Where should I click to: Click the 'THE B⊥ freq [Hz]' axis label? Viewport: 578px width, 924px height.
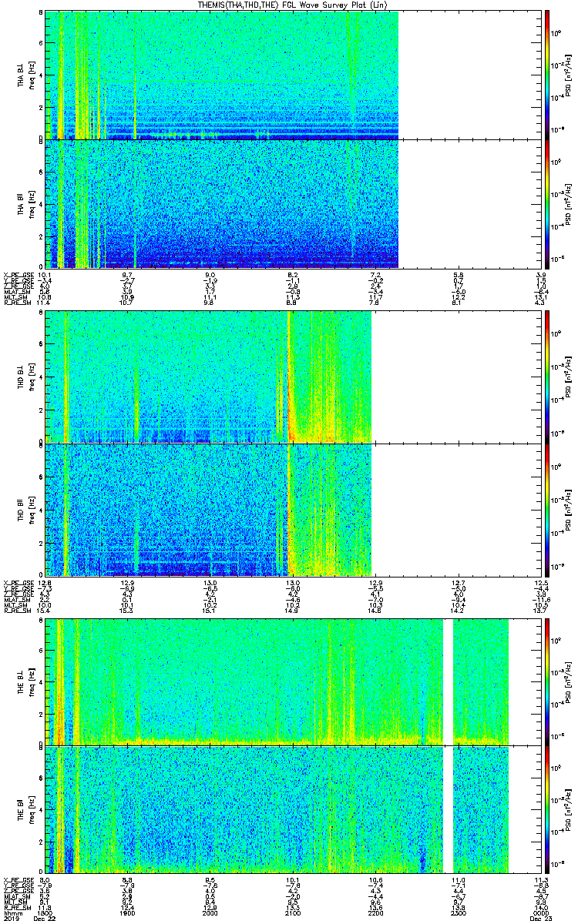tap(26, 681)
